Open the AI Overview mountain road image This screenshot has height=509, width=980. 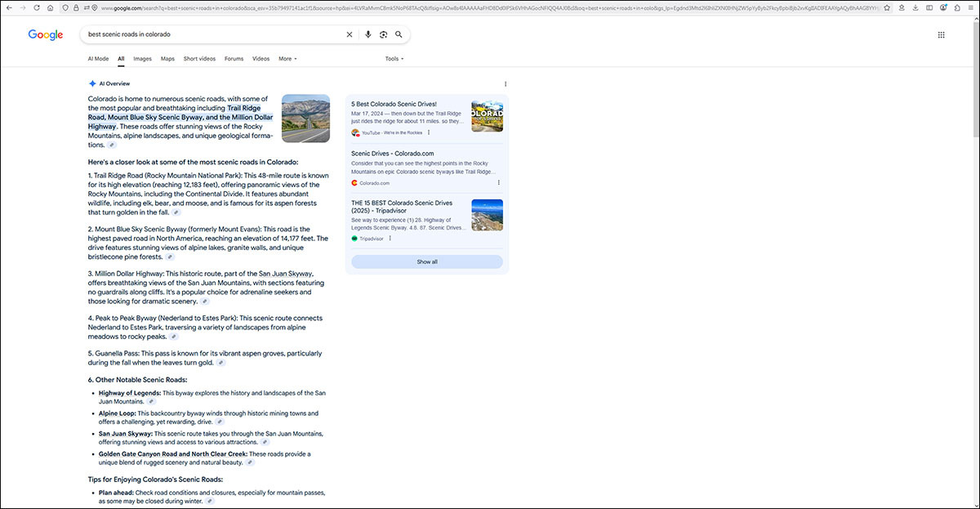(x=305, y=118)
